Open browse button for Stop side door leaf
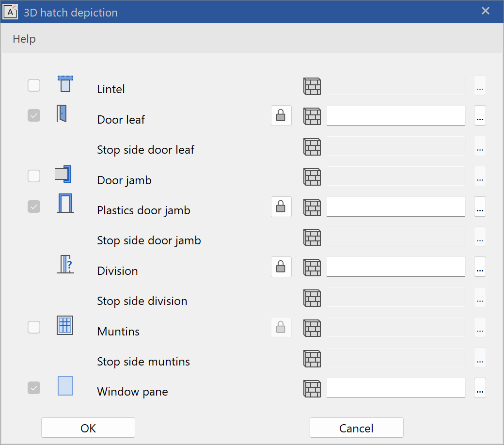The height and width of the screenshot is (445, 504). (480, 146)
